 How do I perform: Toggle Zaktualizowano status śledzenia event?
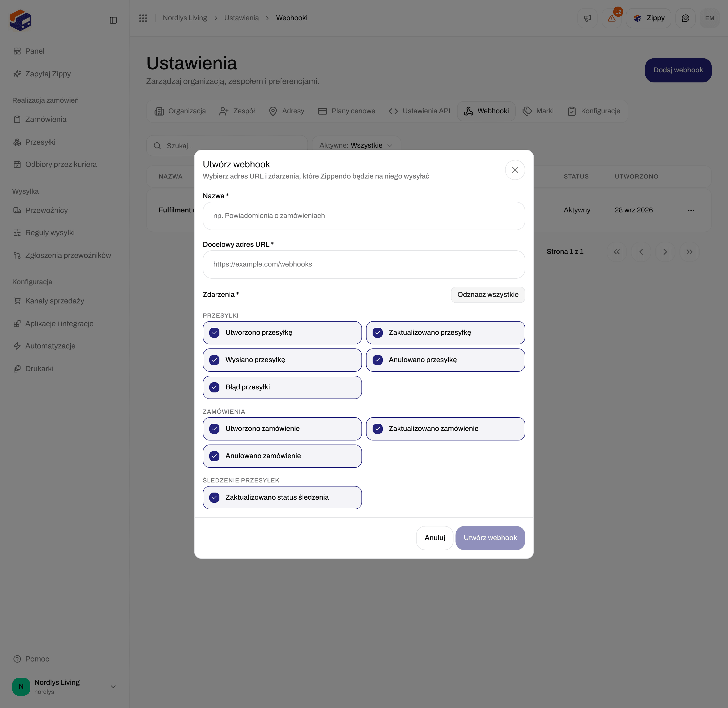282,497
